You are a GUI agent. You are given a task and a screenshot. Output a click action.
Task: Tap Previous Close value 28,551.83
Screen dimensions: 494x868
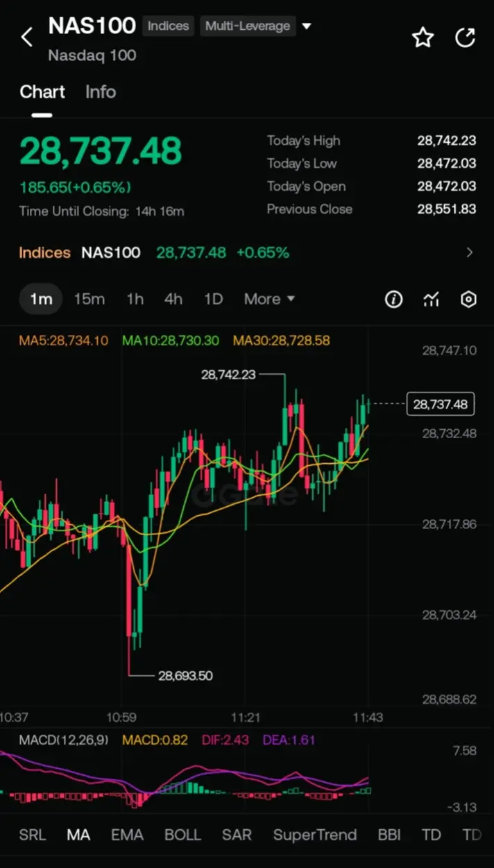(x=447, y=209)
